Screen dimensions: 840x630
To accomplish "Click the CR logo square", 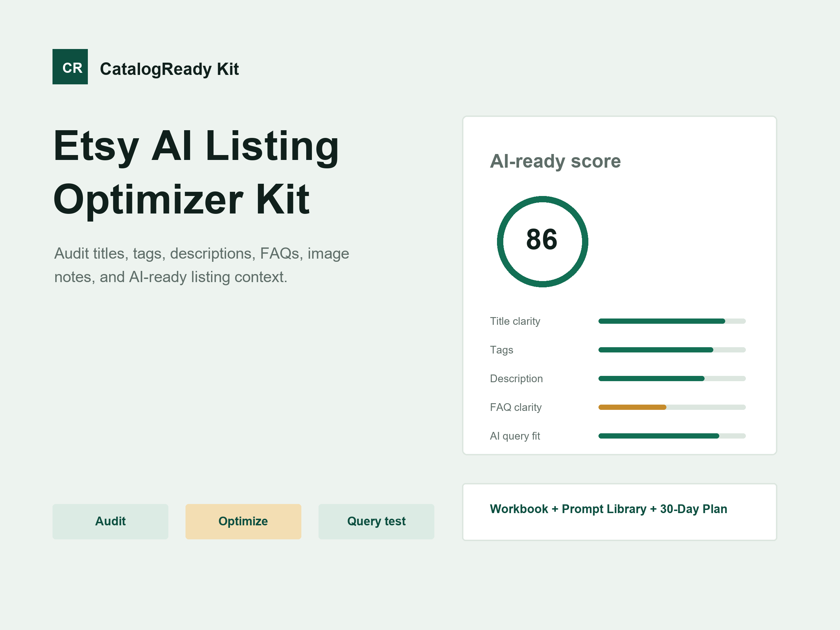I will (70, 66).
